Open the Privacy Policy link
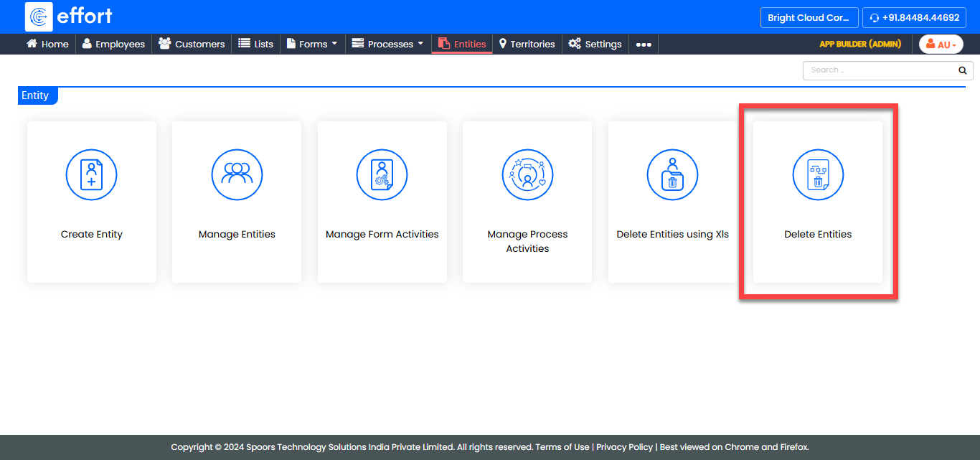The image size is (980, 460). click(x=624, y=447)
